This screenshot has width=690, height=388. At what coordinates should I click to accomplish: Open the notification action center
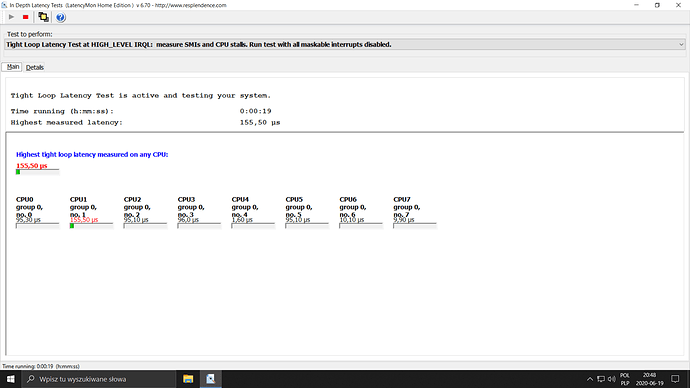pos(675,379)
